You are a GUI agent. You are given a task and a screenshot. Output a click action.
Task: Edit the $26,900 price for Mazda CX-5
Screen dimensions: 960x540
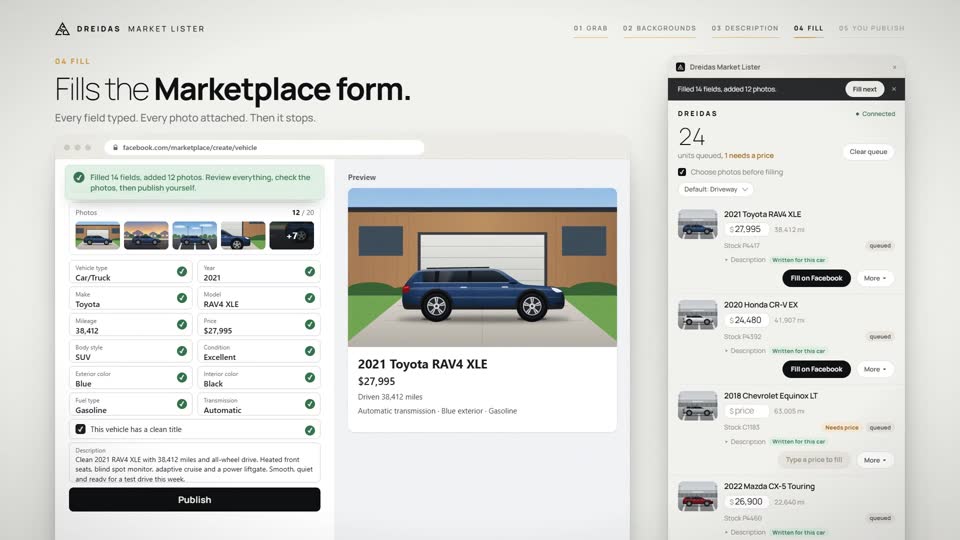click(x=746, y=501)
